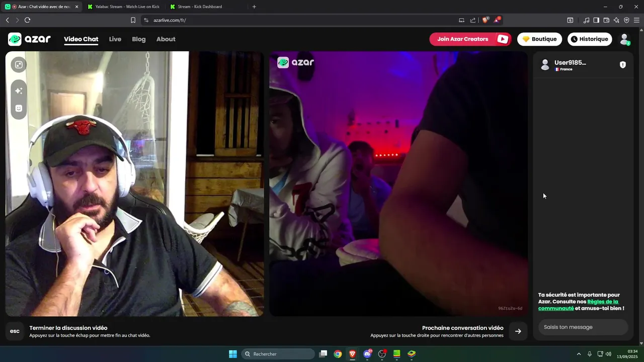Report the user with the shield icon
Screen dimensions: 644x362
623,65
